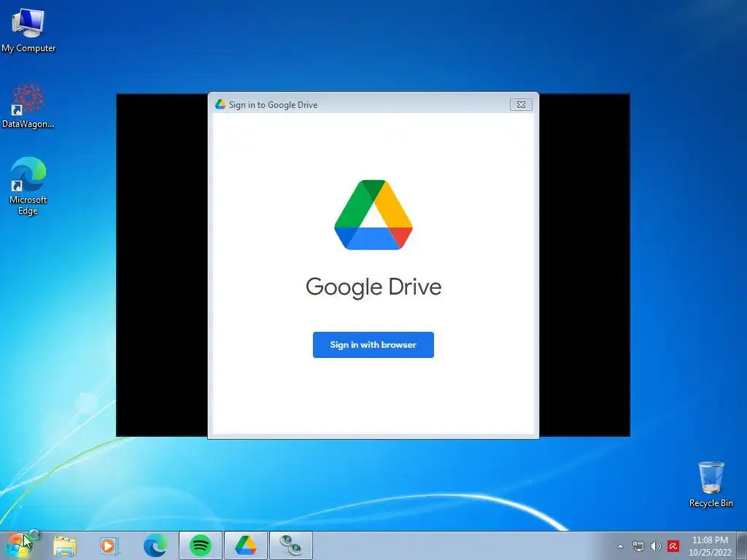Click the Sign in with browser button
The height and width of the screenshot is (560, 747).
[x=373, y=345]
